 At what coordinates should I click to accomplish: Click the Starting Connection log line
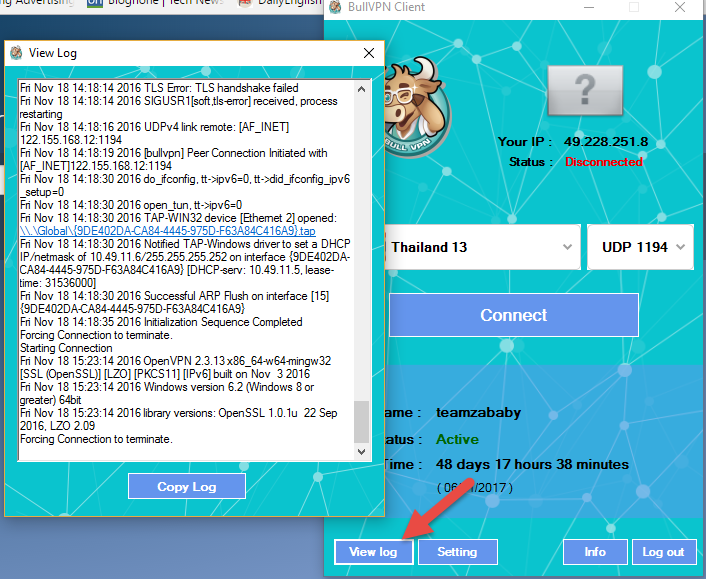click(66, 348)
